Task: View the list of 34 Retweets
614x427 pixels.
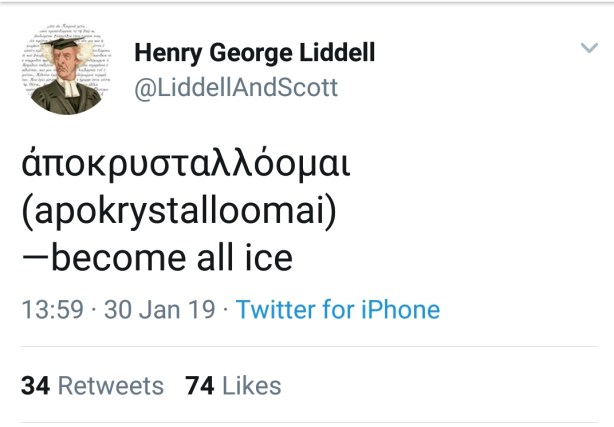Action: click(92, 386)
